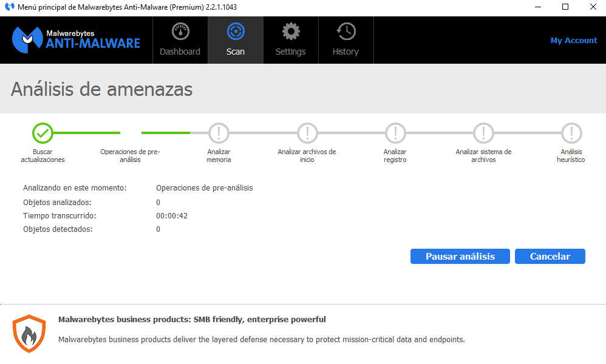Click the Analizar registro step icon

coord(395,133)
